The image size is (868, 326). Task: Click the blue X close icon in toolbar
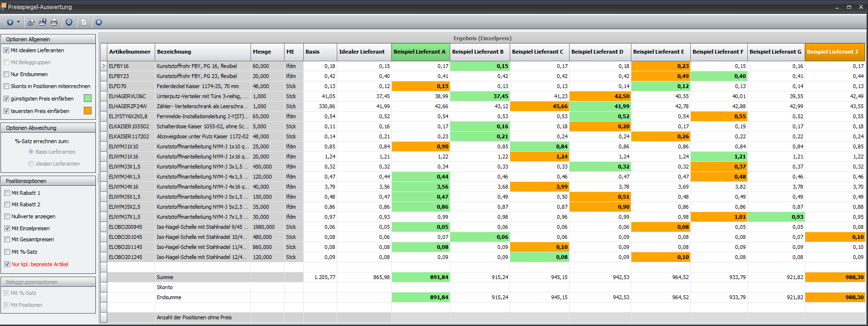coord(99,22)
